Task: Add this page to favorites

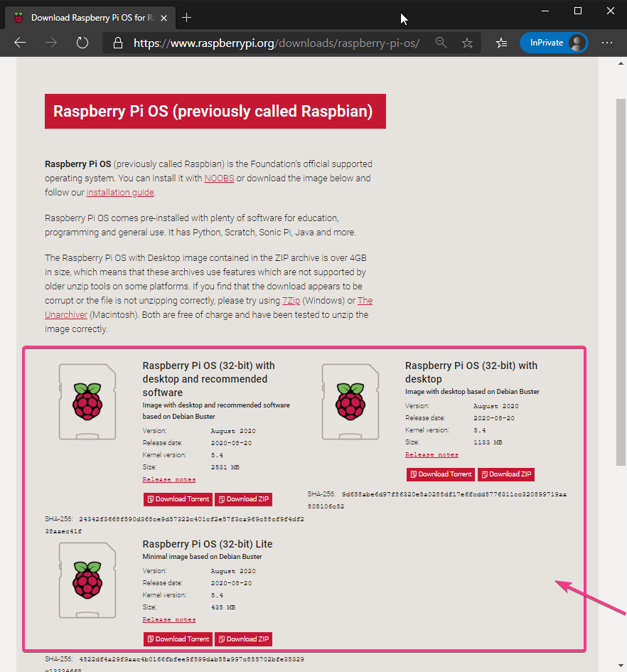Action: click(x=467, y=43)
